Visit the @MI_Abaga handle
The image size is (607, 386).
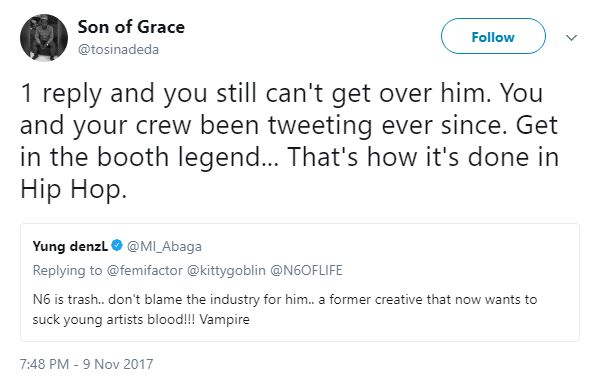point(164,246)
